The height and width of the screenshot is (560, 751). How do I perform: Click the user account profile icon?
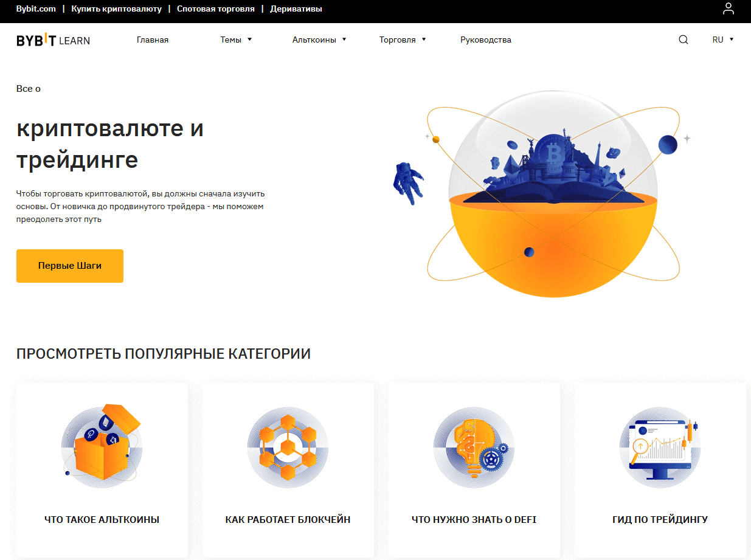[728, 9]
